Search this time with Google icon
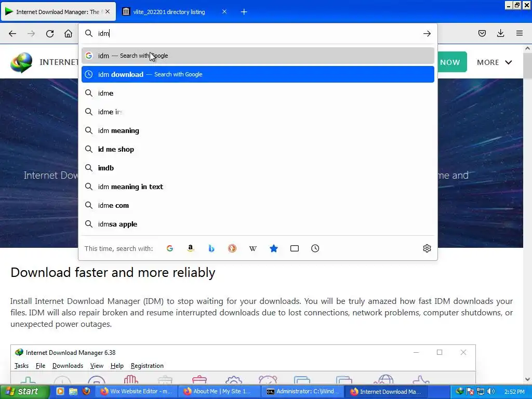This screenshot has height=399, width=532. (x=170, y=248)
